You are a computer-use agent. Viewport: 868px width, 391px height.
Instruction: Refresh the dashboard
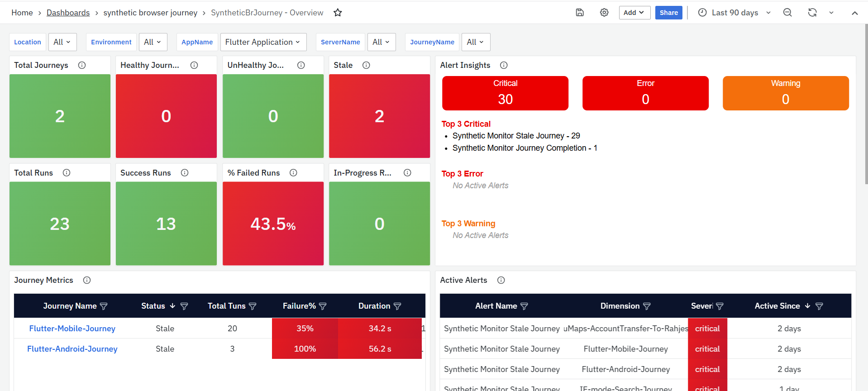[812, 13]
